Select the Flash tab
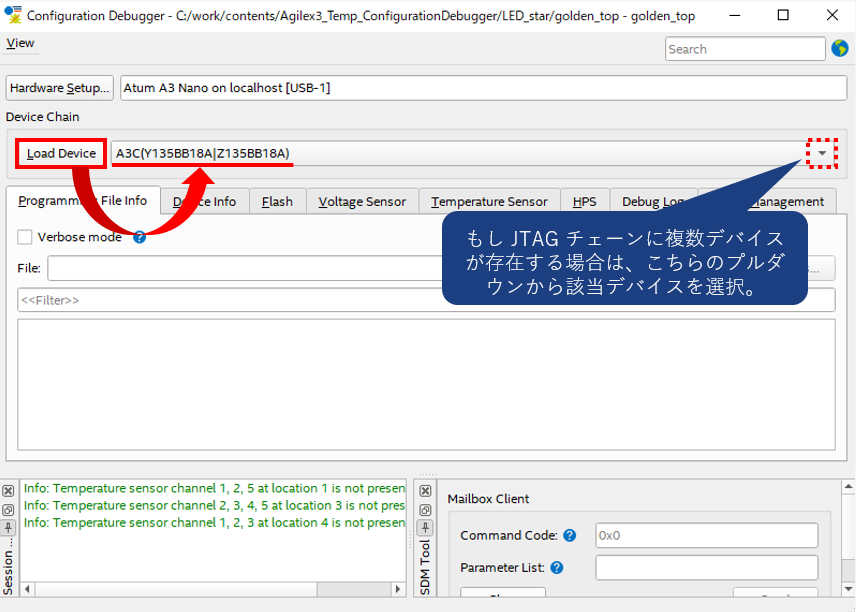 [x=277, y=201]
